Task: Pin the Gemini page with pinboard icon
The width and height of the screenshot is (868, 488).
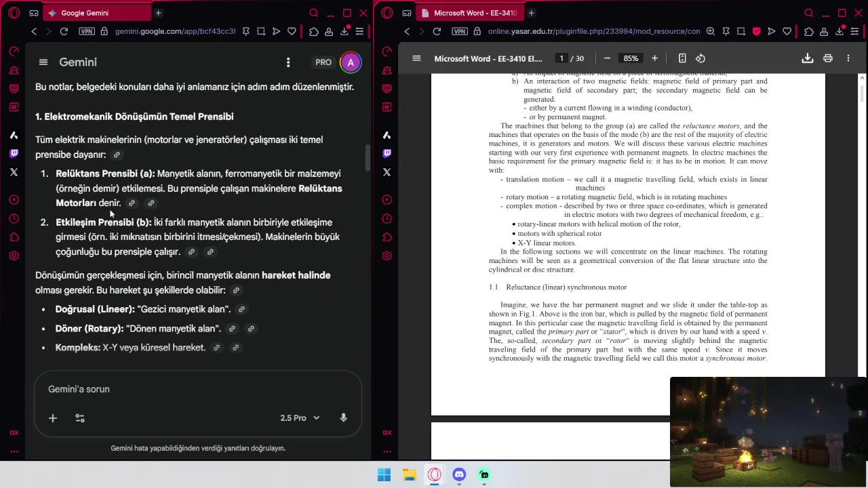Action: [245, 31]
